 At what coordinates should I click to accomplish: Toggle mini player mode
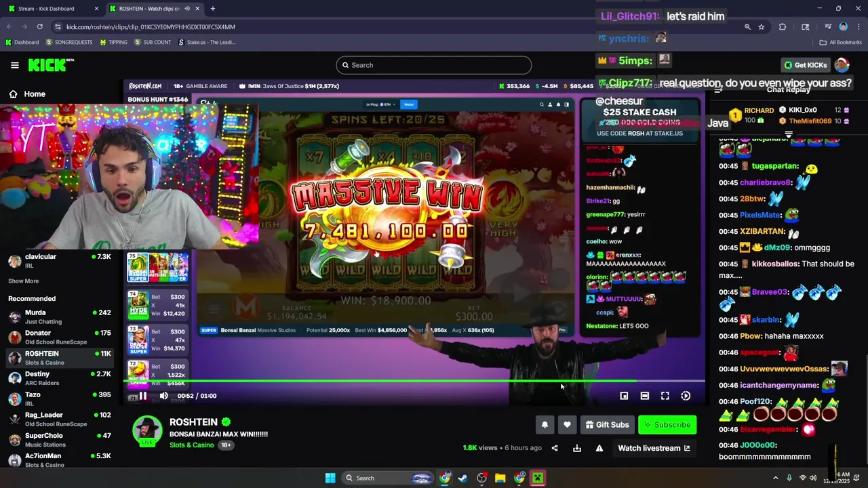[x=624, y=396]
